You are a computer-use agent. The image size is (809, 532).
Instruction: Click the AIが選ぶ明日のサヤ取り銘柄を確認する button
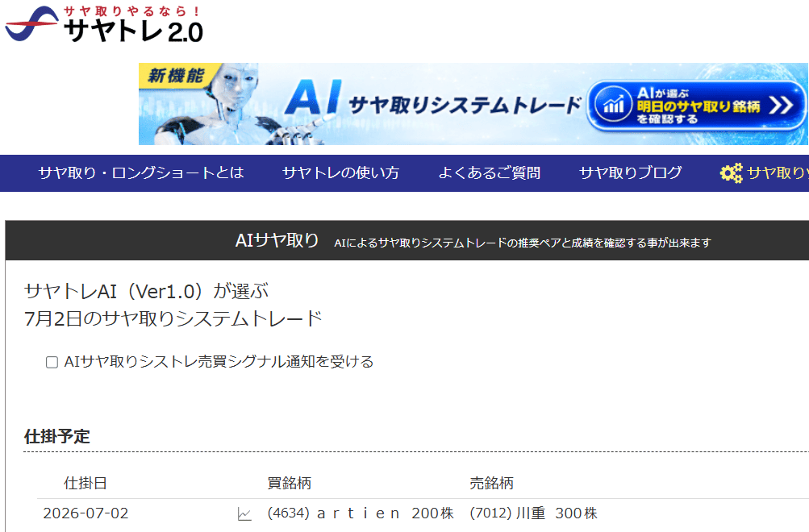coord(696,106)
